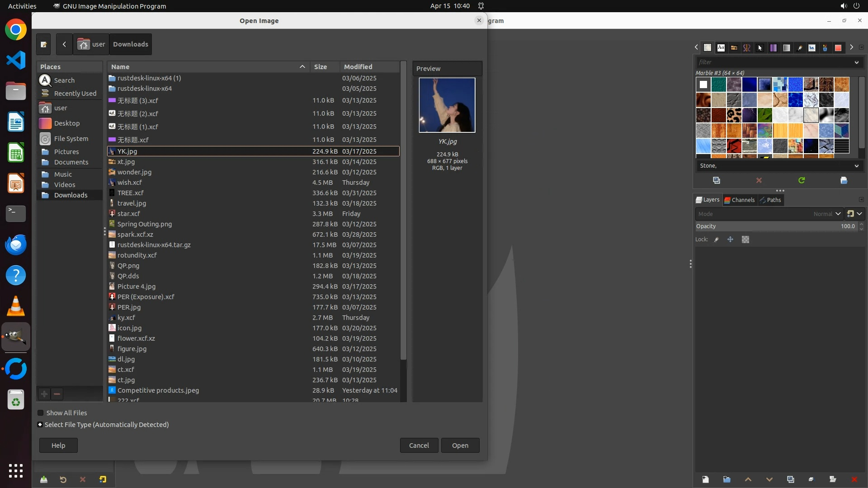Expand the Select File Type section
Viewport: 868px width, 488px height.
tap(40, 425)
